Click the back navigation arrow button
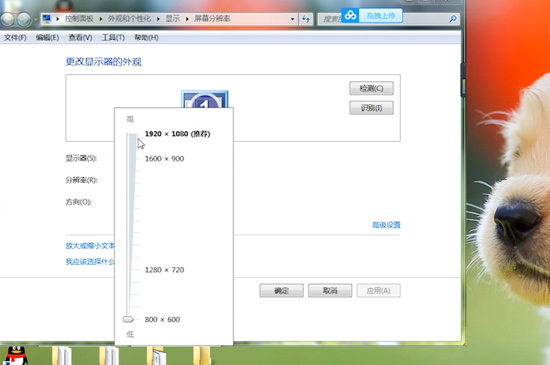Viewport: 550px width, 365px height. click(x=7, y=19)
